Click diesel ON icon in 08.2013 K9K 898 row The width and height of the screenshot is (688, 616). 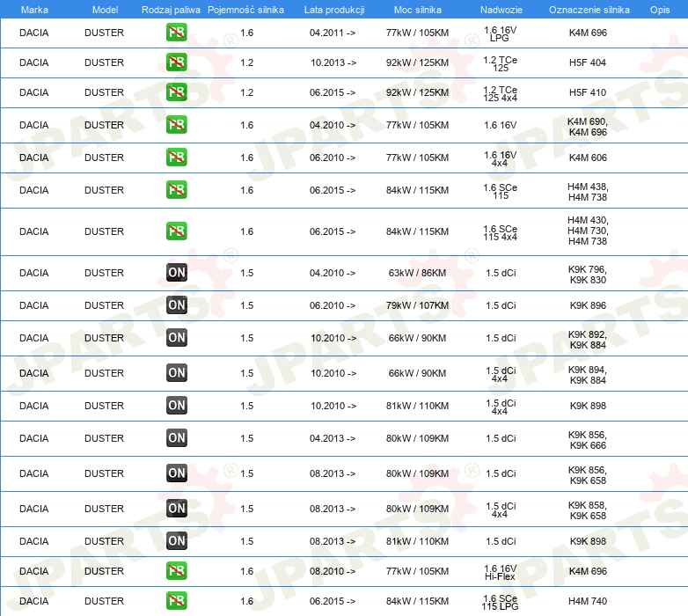click(x=176, y=540)
